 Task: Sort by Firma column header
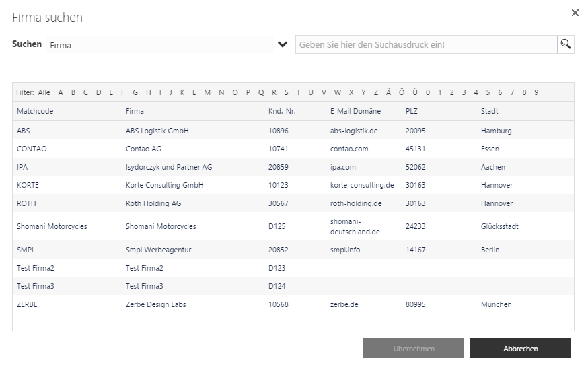point(135,111)
